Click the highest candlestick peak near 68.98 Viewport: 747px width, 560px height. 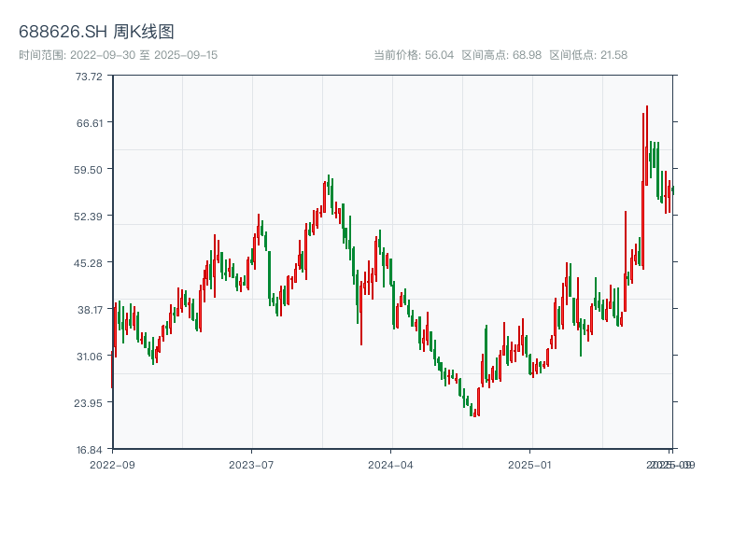click(646, 146)
